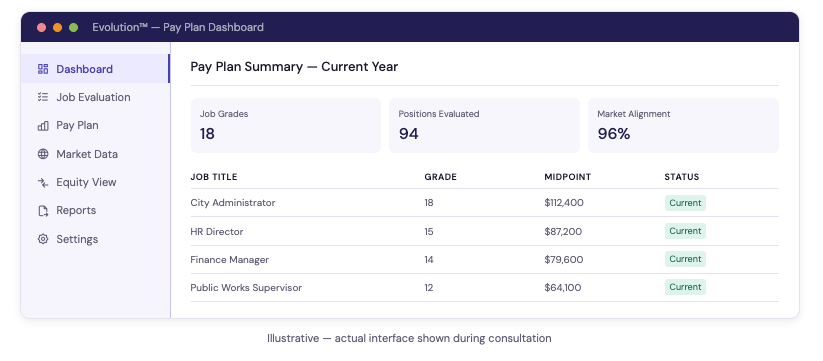Click Current status badge for Finance Manager
Screen dimensions: 823x361
click(x=685, y=259)
